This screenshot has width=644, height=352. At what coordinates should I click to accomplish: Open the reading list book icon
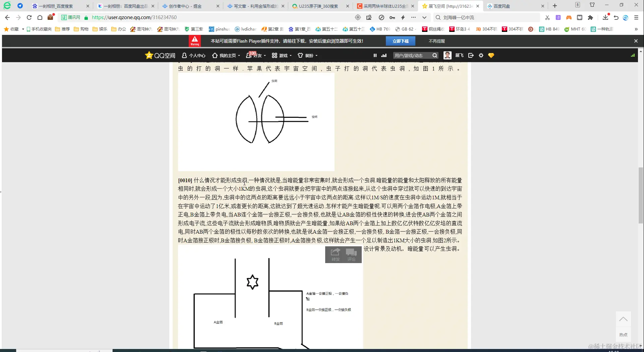point(580,17)
